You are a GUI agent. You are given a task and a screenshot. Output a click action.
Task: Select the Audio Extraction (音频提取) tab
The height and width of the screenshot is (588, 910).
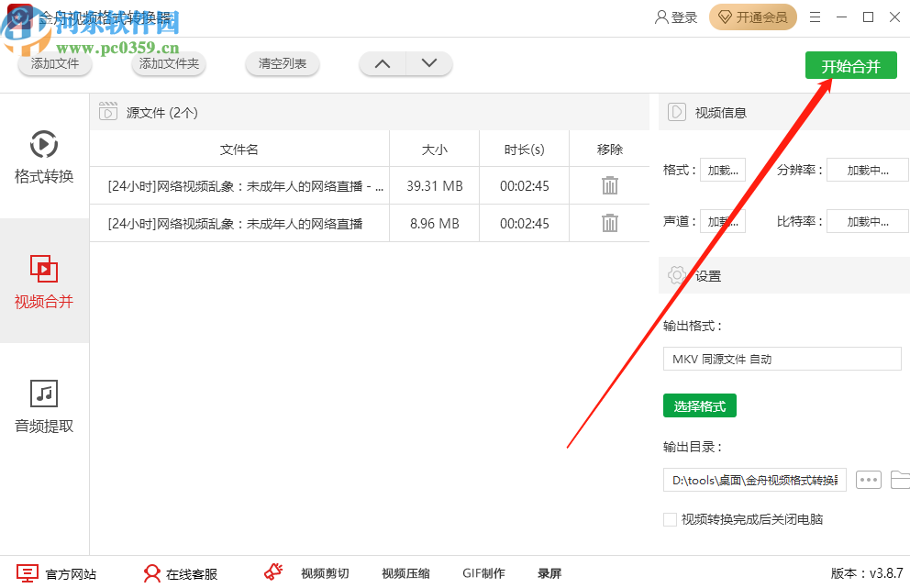[x=44, y=405]
